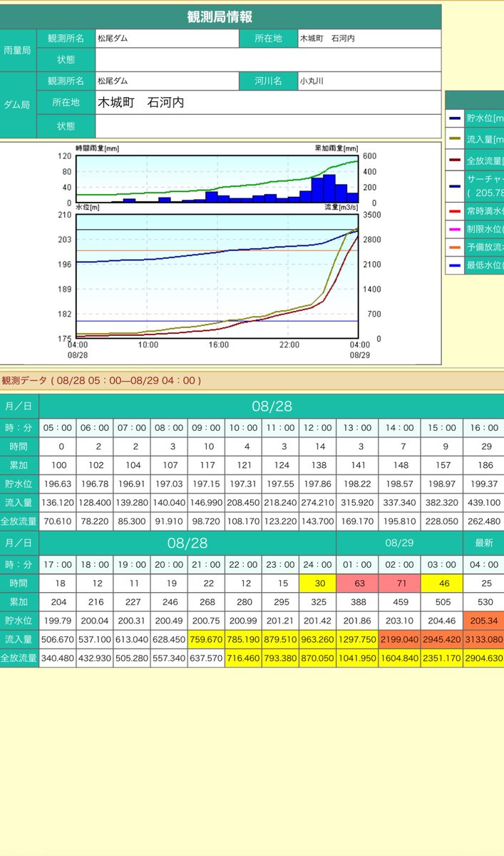Image resolution: width=504 pixels, height=856 pixels.
Task: Click the inflow value 136.120
Action: (x=58, y=503)
